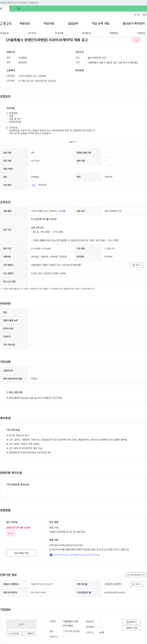Click the 월급 959만원 이상 value in 근무조건 table
The height and width of the screenshot is (644, 147).
click(113, 211)
